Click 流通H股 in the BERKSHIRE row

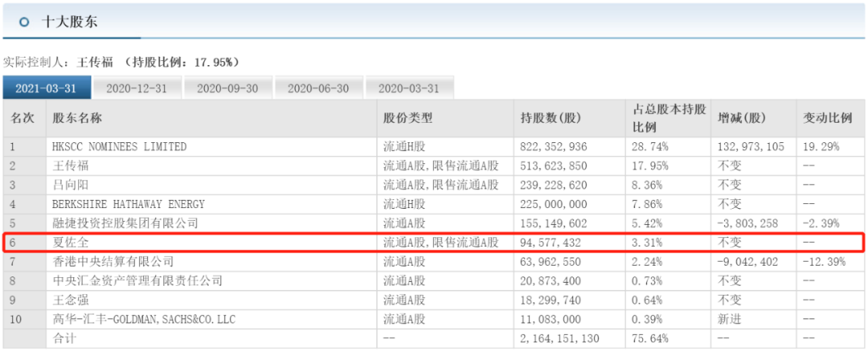[x=404, y=204]
